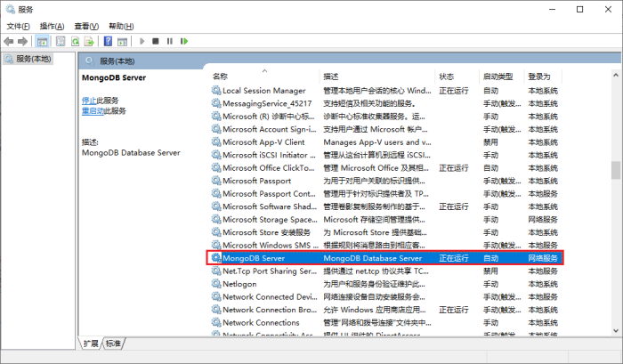Select the Microsoft (R) 诊断中心 service row
The image size is (623, 364).
[x=268, y=117]
